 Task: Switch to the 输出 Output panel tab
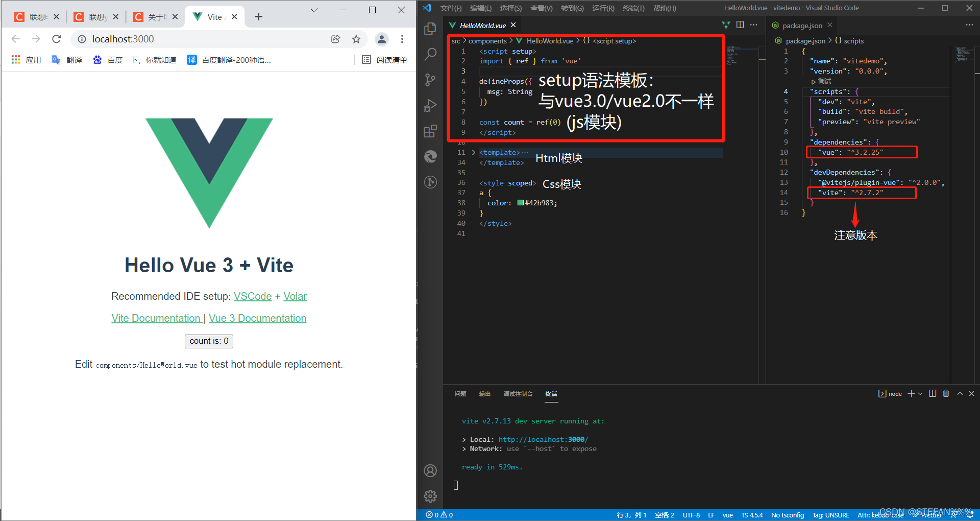click(485, 394)
